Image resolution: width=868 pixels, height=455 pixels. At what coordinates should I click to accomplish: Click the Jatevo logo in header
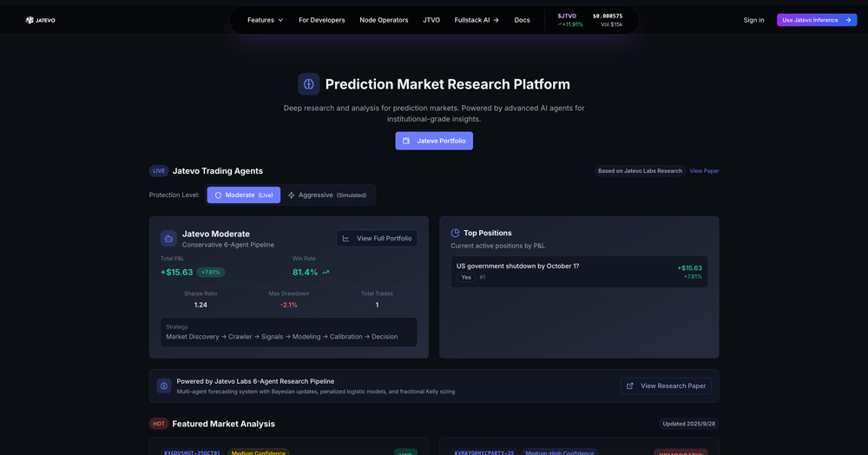pos(40,20)
